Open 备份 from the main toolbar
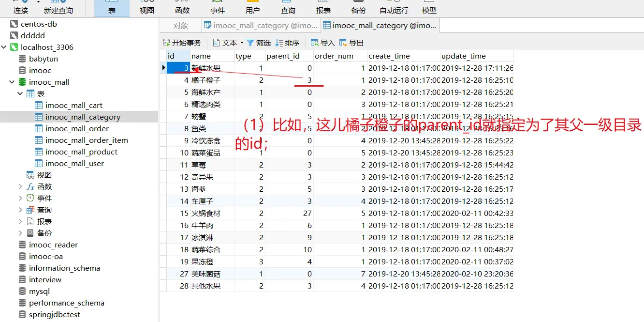Screen dimensions: 644x322 pyautogui.click(x=359, y=8)
